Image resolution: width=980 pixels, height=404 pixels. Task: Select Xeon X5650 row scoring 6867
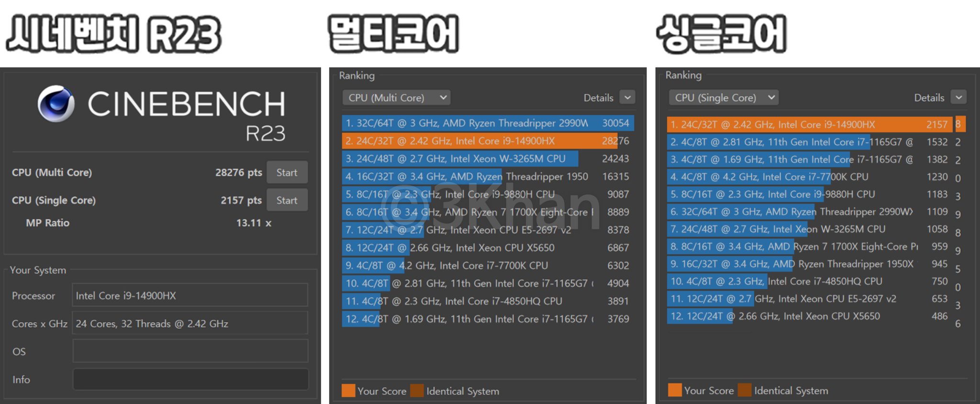488,247
